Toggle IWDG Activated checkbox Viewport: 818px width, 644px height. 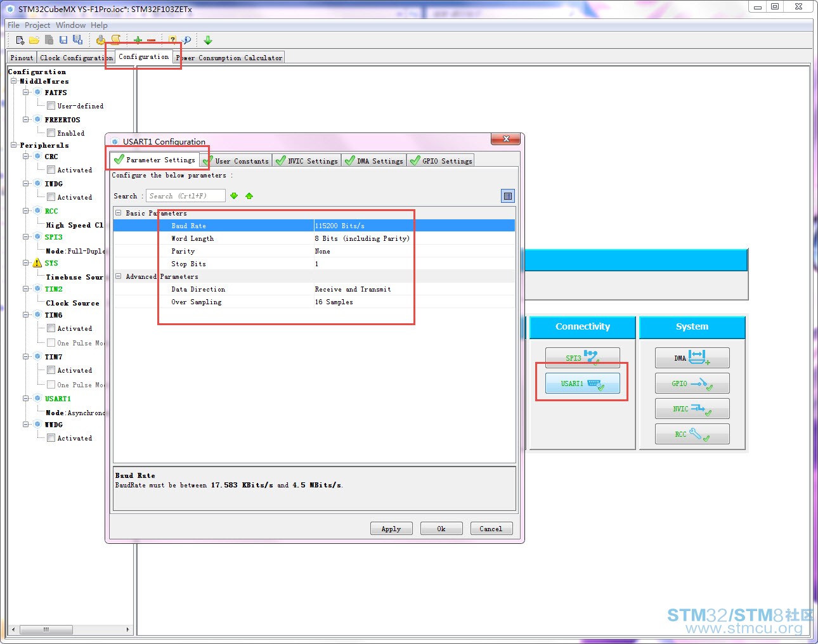click(51, 196)
